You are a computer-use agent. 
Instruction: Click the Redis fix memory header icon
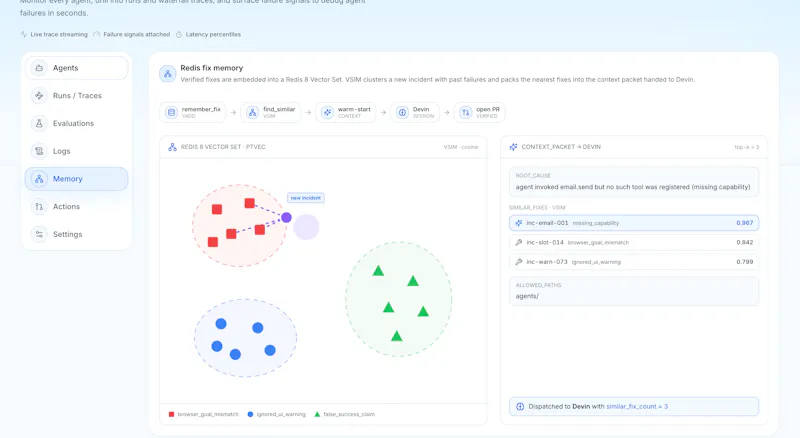click(167, 74)
